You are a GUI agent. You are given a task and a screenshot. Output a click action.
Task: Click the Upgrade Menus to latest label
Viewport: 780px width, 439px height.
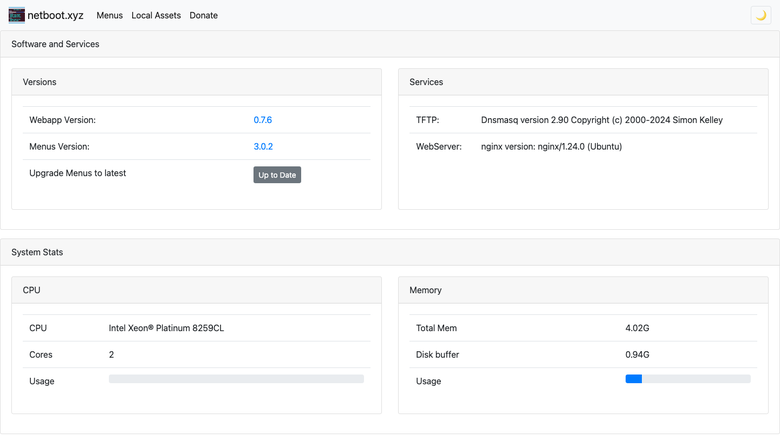pyautogui.click(x=78, y=173)
